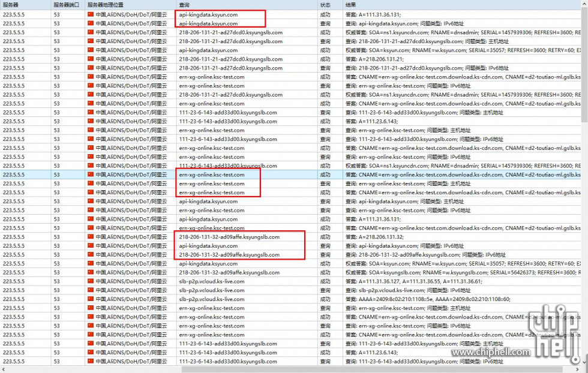Image resolution: width=588 pixels, height=373 pixels.
Task: Sort by the 查询 column header
Action: (x=247, y=5)
